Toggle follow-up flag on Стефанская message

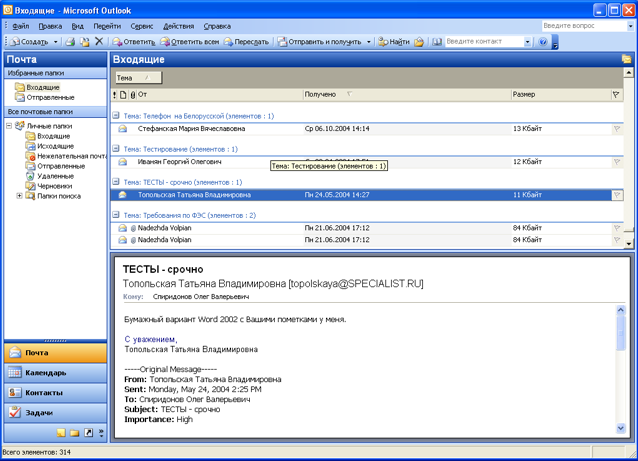pos(617,129)
